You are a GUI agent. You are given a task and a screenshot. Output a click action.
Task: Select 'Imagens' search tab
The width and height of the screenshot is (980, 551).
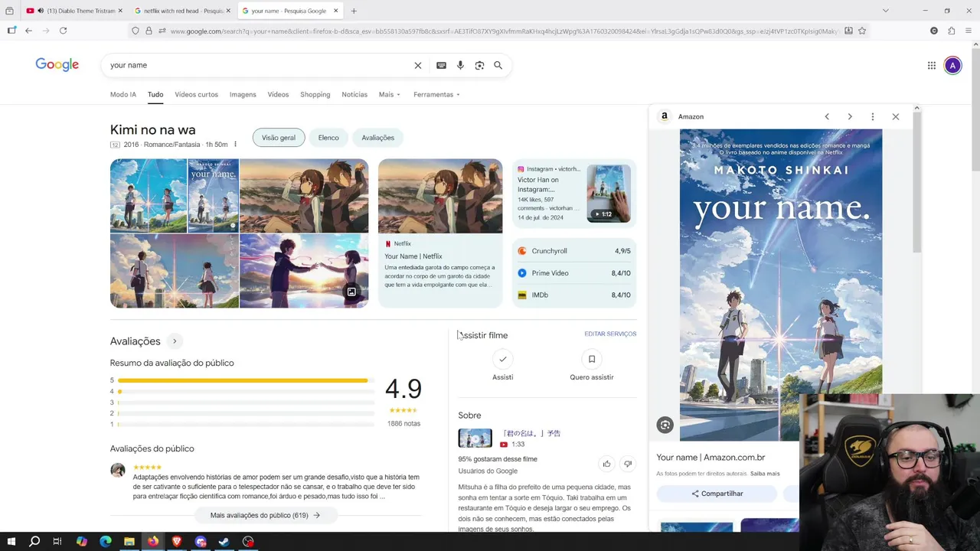click(243, 94)
